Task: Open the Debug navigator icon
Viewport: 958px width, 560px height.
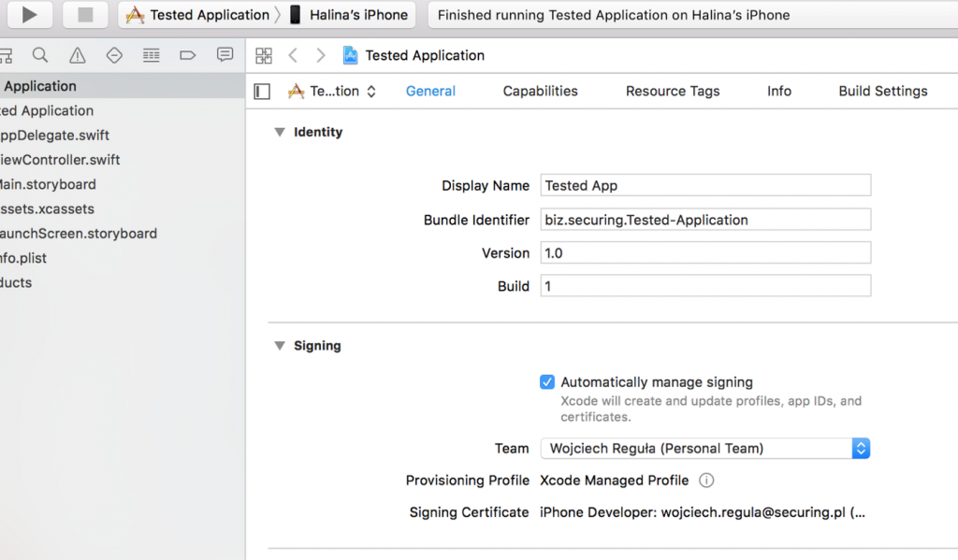Action: pos(151,55)
